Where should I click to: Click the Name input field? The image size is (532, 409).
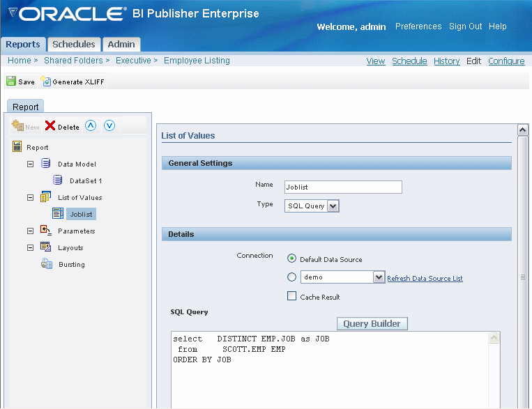click(343, 187)
